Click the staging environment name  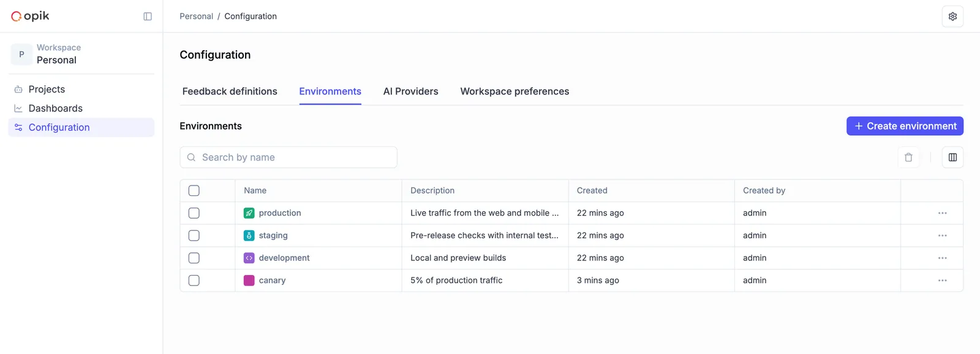point(273,236)
